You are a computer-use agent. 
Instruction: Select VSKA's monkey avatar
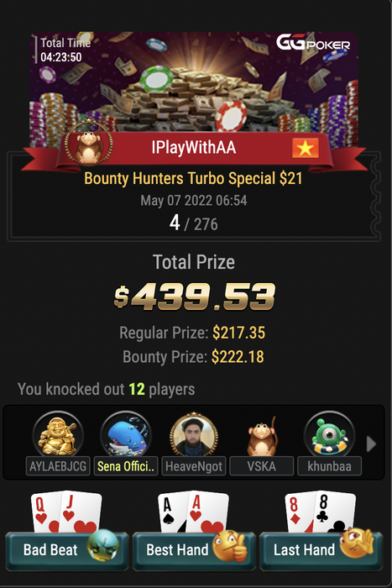(262, 436)
